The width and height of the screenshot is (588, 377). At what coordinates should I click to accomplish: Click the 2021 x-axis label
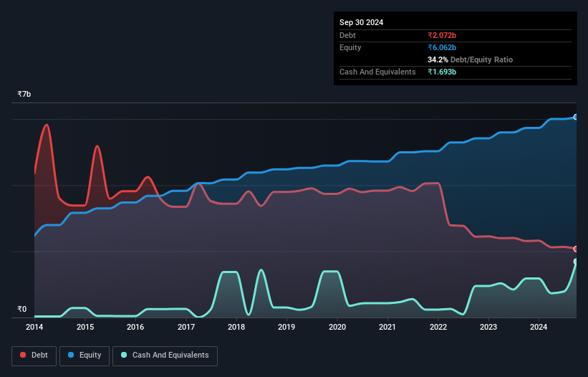coord(387,327)
